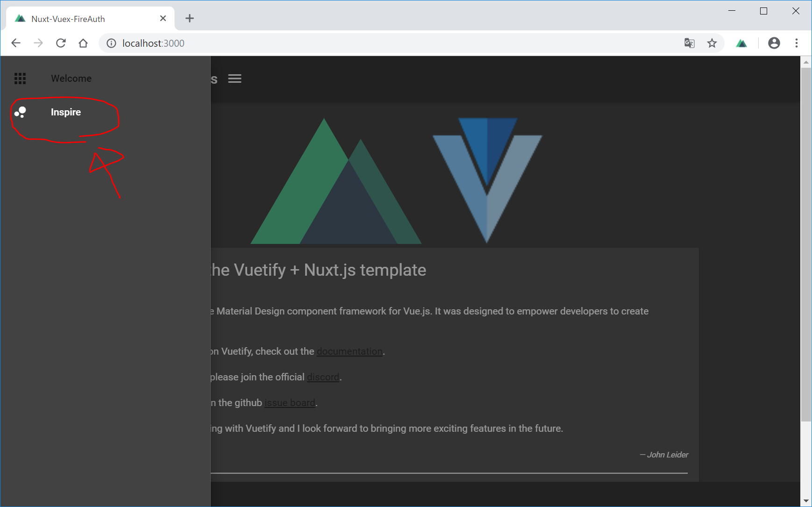Open the Inspire navigation item

click(x=66, y=112)
